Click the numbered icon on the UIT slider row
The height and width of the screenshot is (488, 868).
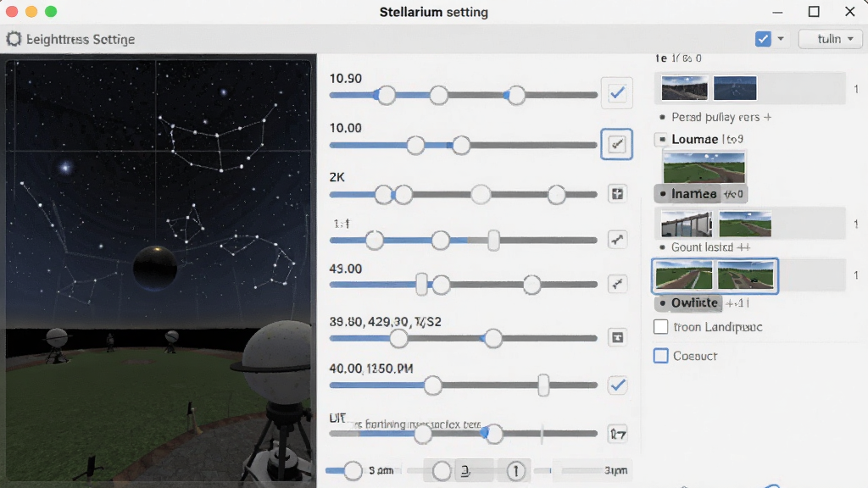pyautogui.click(x=617, y=434)
